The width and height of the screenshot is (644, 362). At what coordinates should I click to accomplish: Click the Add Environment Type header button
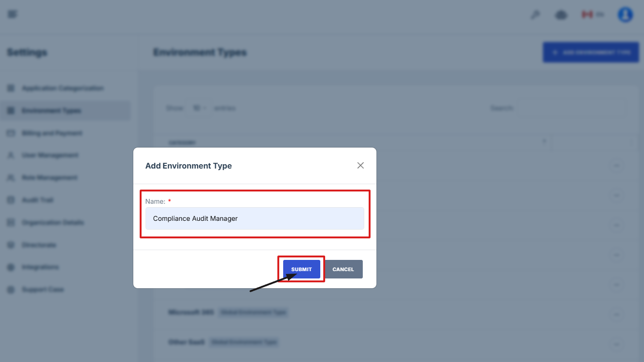(x=590, y=52)
